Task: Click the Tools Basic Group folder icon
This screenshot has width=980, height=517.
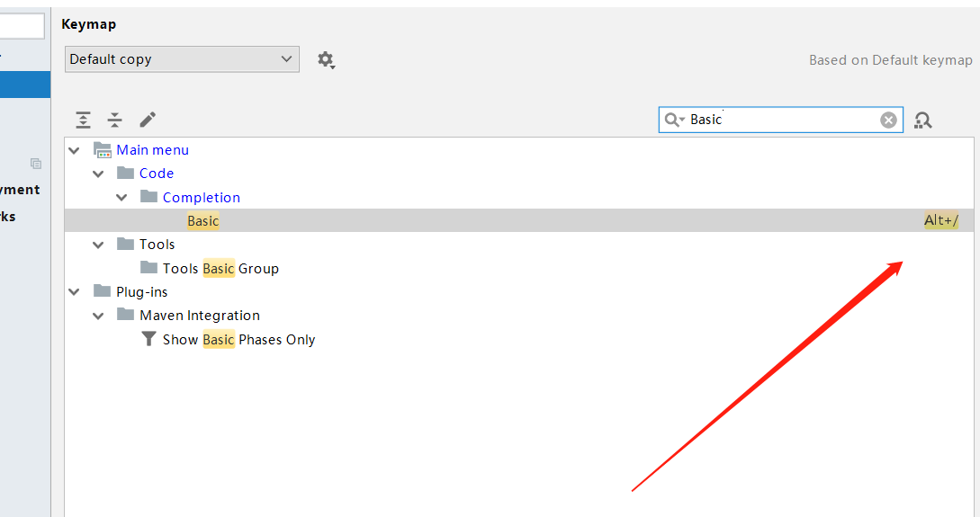Action: (148, 267)
